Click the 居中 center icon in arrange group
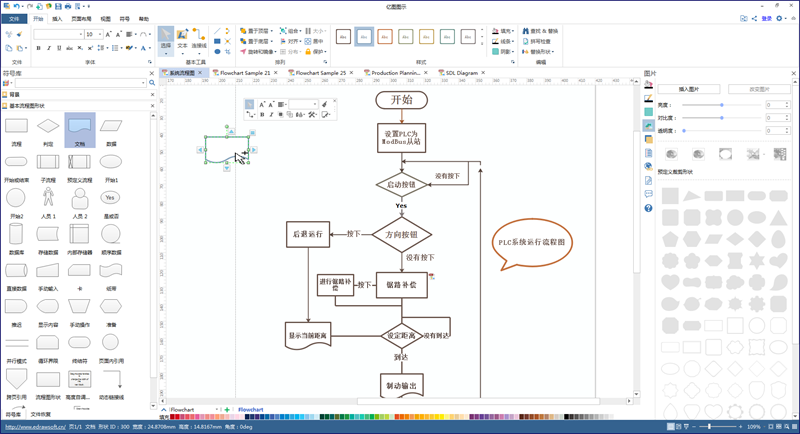The width and height of the screenshot is (800, 434). click(x=314, y=41)
